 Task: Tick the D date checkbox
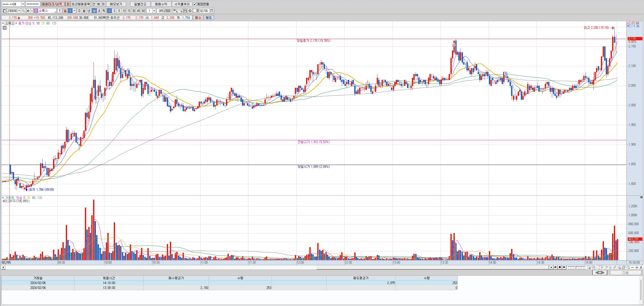pos(195,11)
